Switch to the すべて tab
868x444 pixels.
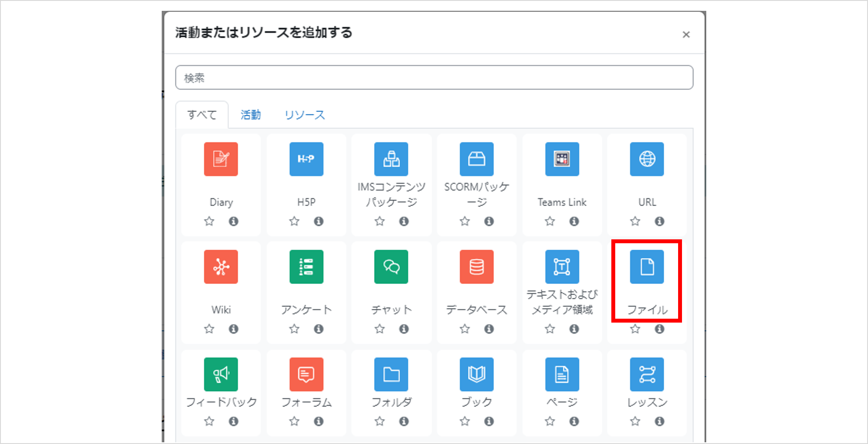point(202,115)
